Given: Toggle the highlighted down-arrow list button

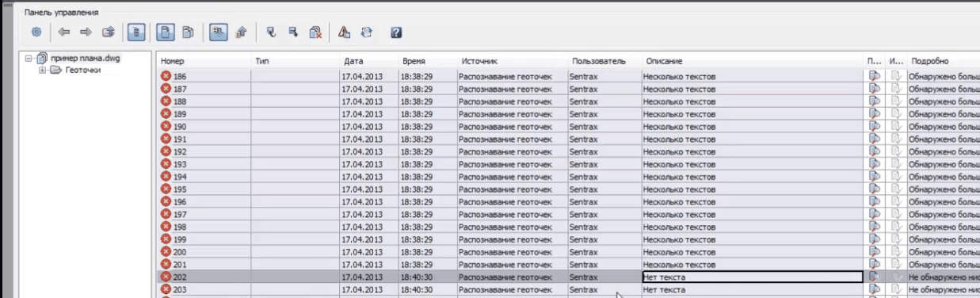Looking at the screenshot, I should [218, 32].
